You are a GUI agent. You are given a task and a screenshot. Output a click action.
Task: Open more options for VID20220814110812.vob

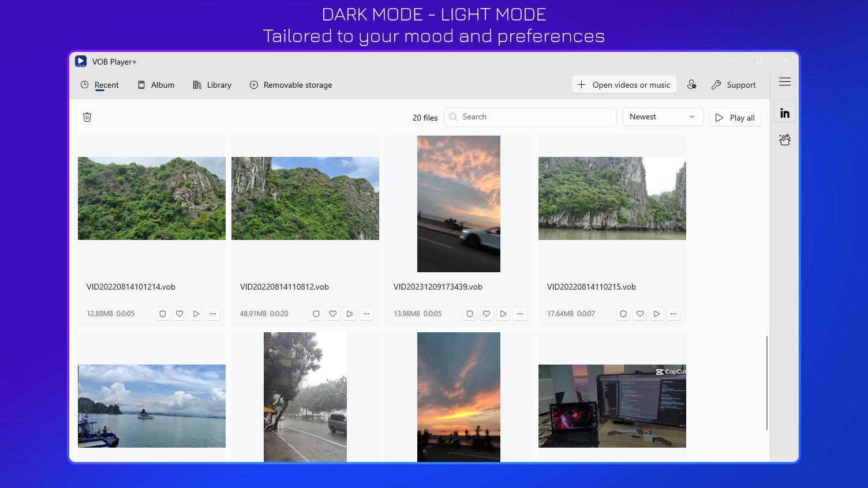(366, 314)
